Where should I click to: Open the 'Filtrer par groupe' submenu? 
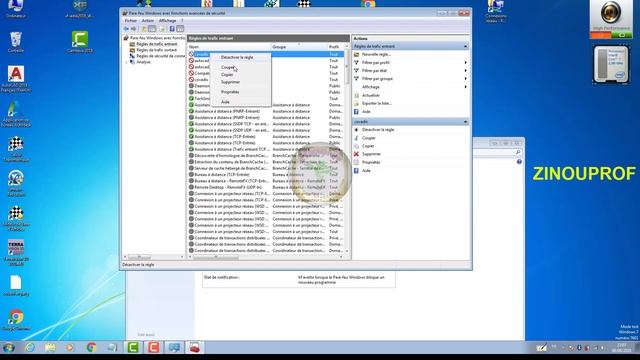pyautogui.click(x=377, y=79)
